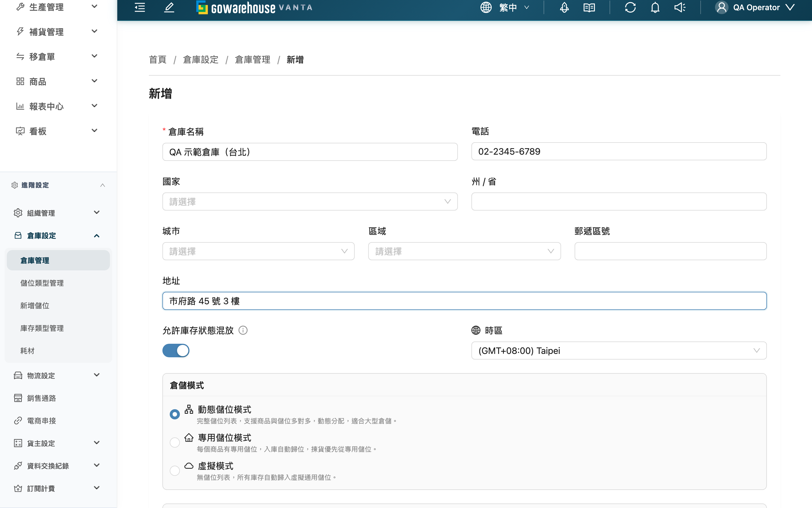Click the 地址 input field
This screenshot has height=508, width=812.
(464, 301)
